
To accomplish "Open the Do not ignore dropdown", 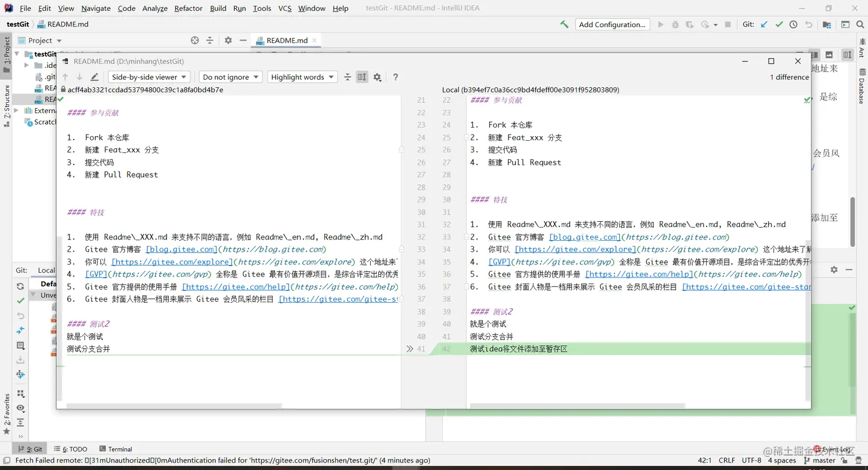I will point(231,77).
